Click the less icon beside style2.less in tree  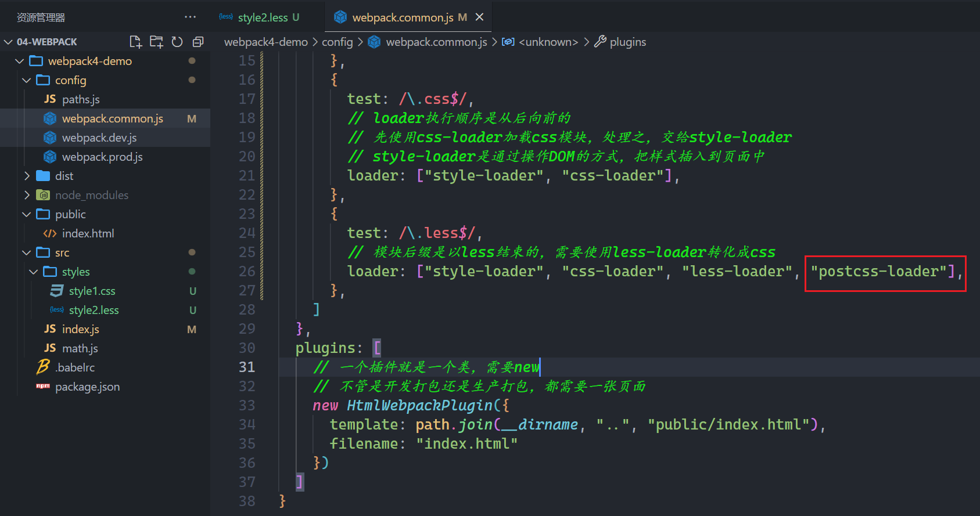[57, 310]
